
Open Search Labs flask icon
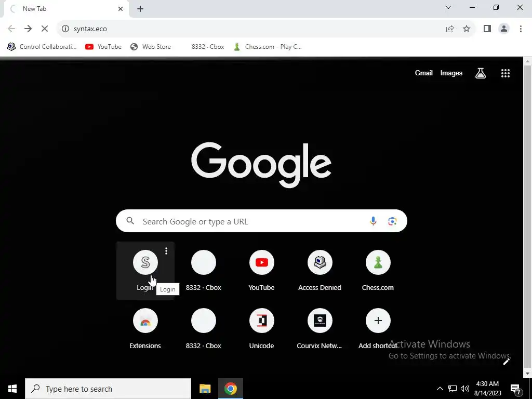[481, 73]
